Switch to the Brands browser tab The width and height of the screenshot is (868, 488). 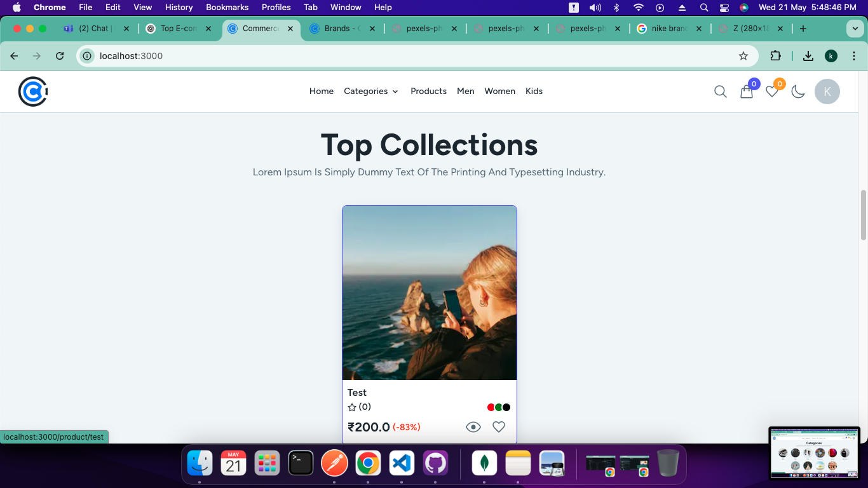pos(342,29)
